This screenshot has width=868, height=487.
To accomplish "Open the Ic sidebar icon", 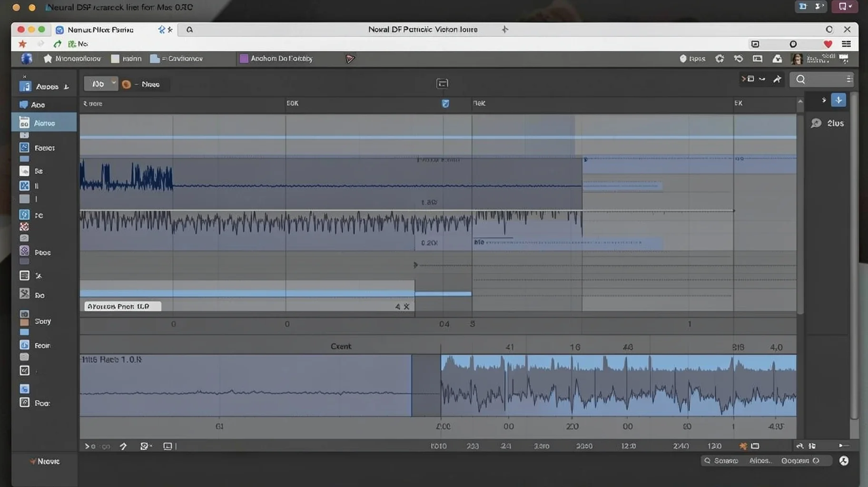I will tap(24, 214).
